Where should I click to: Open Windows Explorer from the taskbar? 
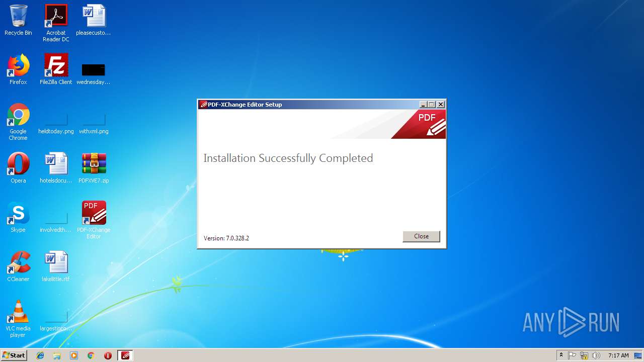pos(57,355)
